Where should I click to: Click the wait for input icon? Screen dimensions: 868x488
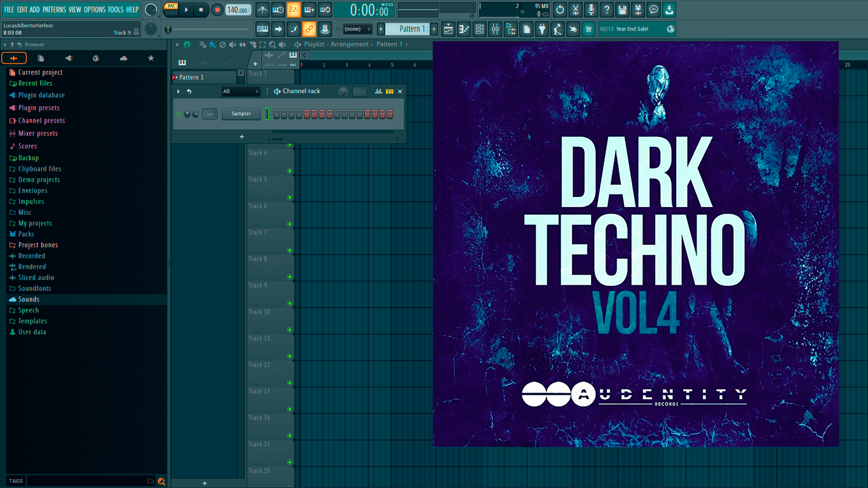pos(278,10)
